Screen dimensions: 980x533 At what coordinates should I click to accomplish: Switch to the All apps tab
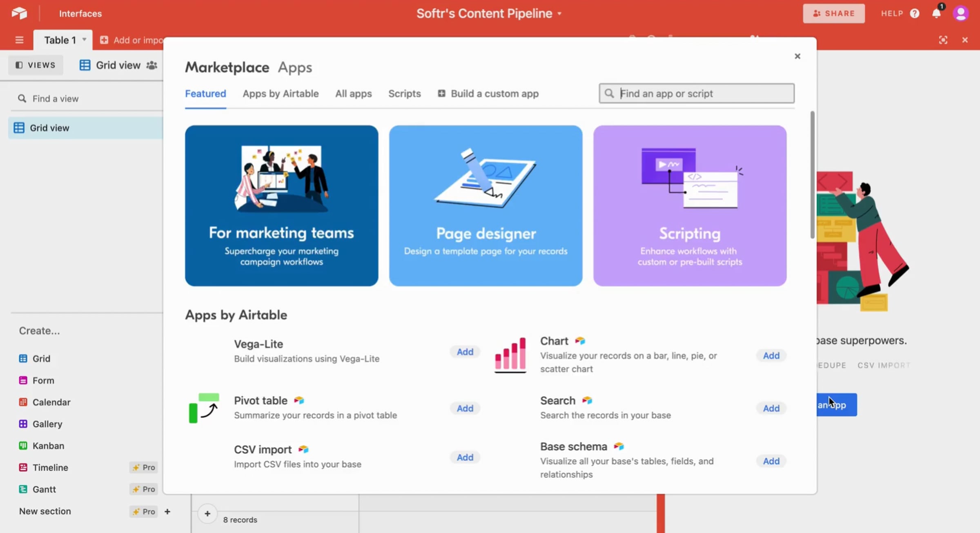click(x=353, y=94)
